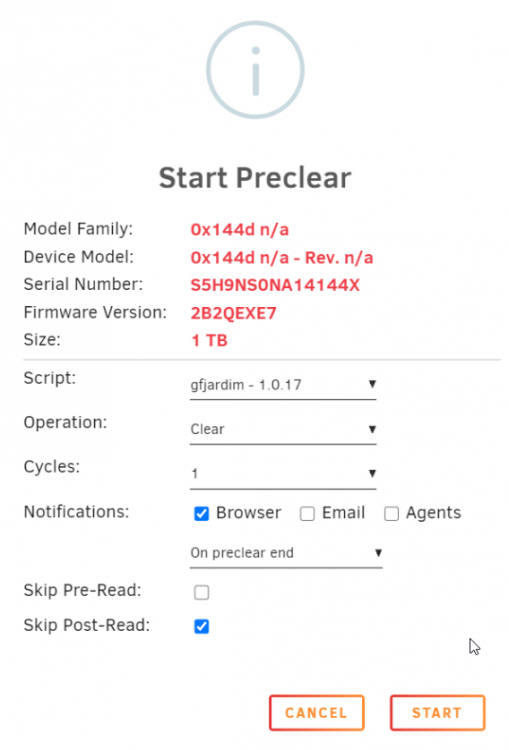Image resolution: width=509 pixels, height=750 pixels.
Task: Click the firmware version 2B2QEXE7
Action: pos(233,313)
